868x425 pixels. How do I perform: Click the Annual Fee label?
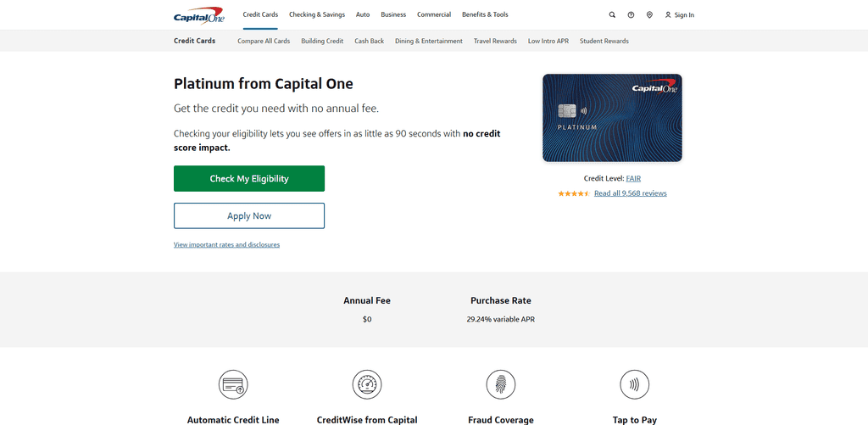pos(367,301)
